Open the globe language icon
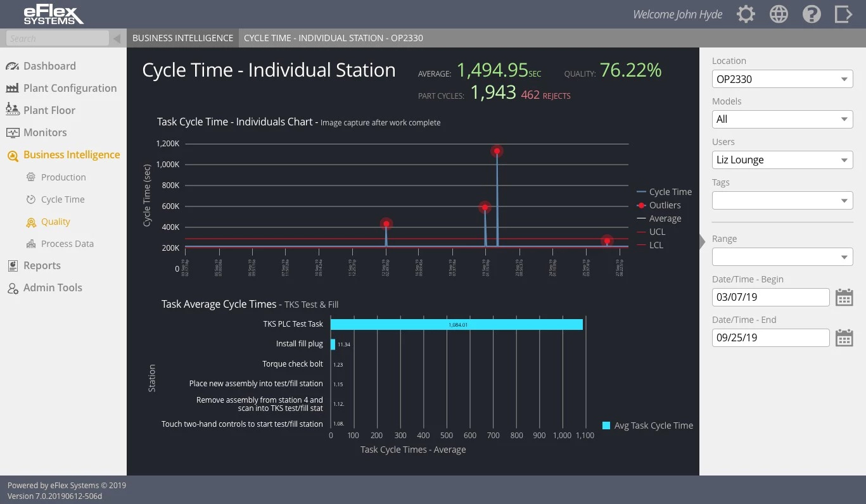Screen dimensions: 866x504 point(779,13)
